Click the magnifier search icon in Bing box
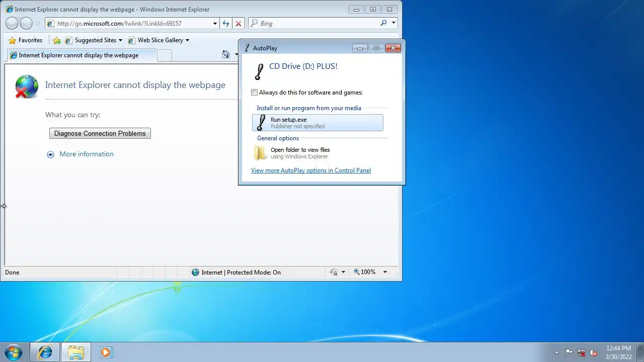 point(384,23)
